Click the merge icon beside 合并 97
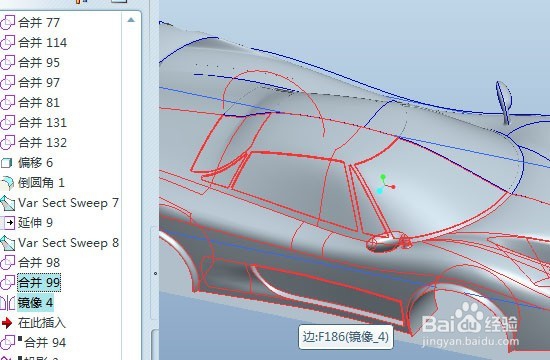 [x=7, y=83]
